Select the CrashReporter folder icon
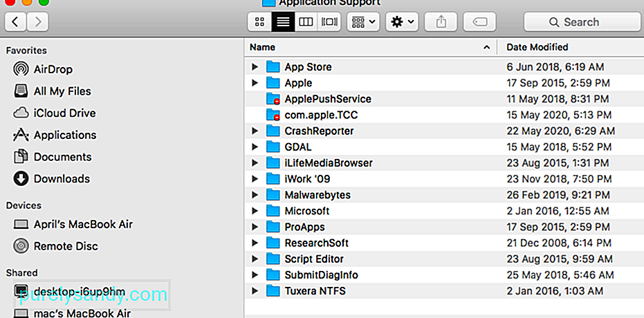 tap(273, 131)
